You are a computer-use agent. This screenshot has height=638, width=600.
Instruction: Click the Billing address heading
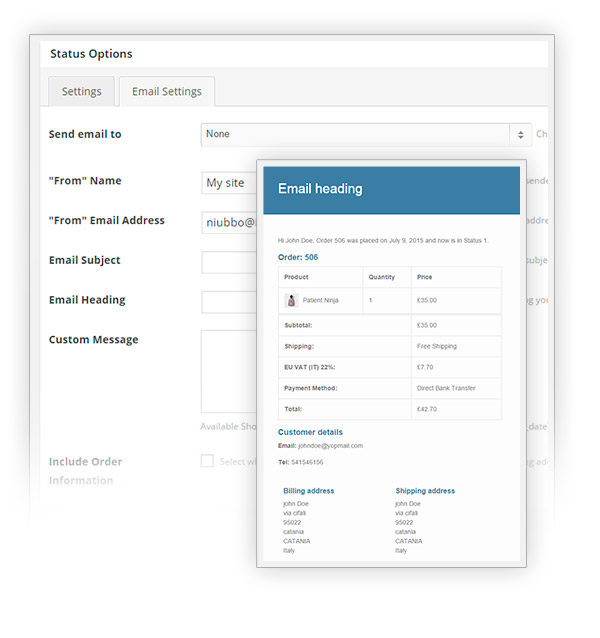(308, 491)
